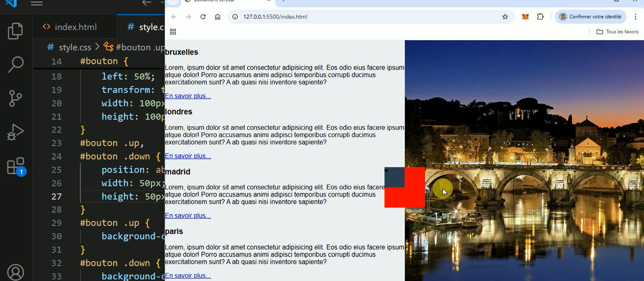Open the Chrome three-dot menu
This screenshot has height=281, width=644.
click(636, 17)
